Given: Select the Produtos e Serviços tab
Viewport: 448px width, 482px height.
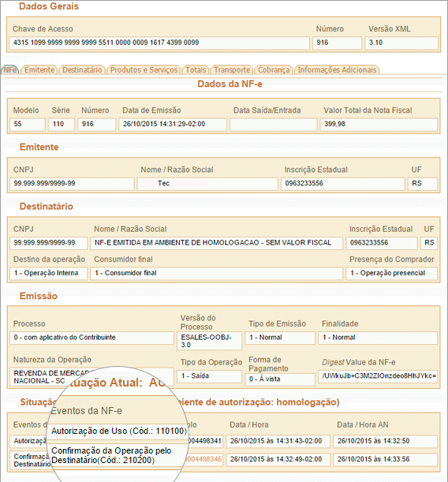Looking at the screenshot, I should coord(144,69).
